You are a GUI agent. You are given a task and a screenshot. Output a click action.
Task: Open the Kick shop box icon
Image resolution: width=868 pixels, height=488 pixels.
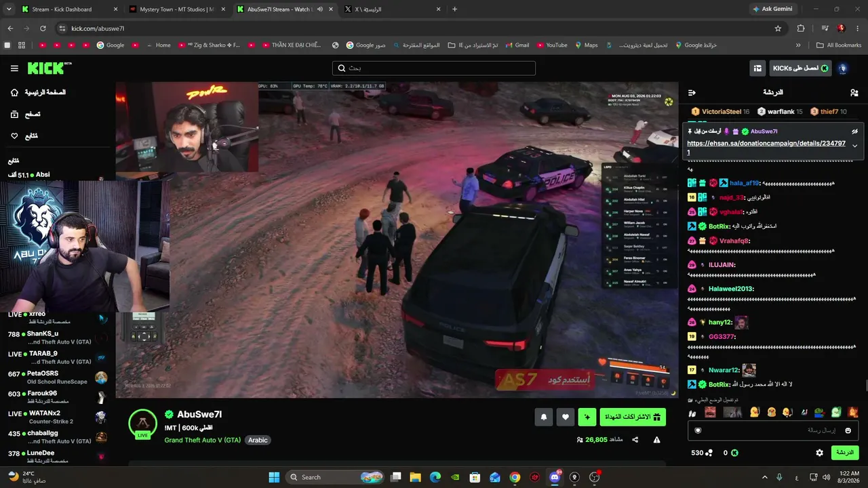tap(757, 68)
